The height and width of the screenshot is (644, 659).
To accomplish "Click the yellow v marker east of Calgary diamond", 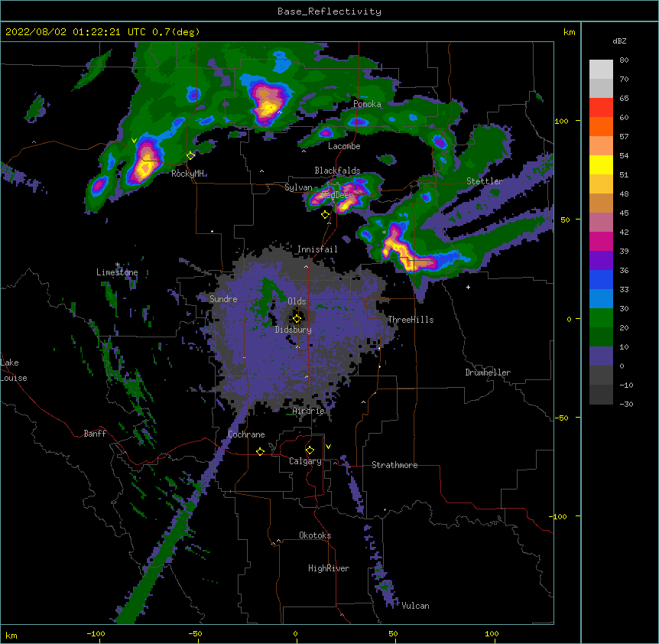I will 328,447.
